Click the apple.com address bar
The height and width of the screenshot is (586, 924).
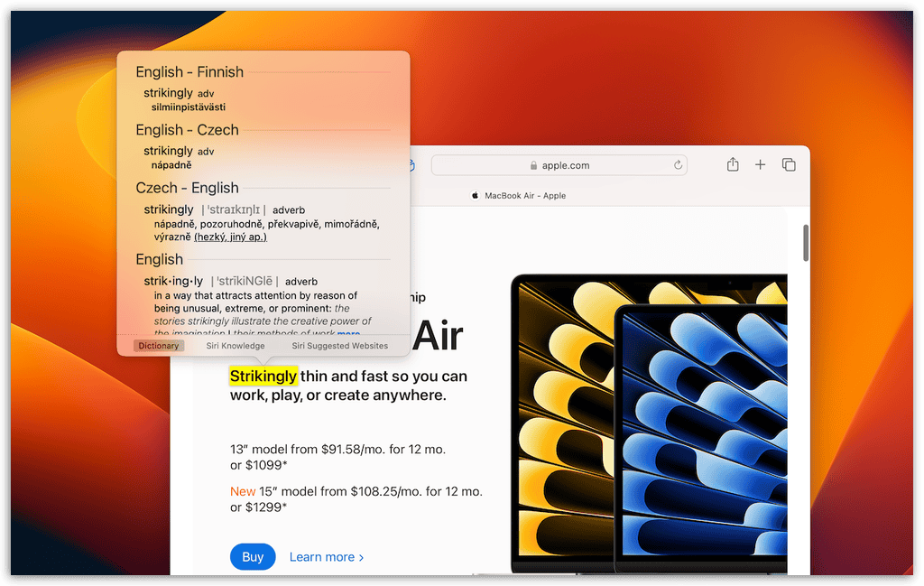click(x=559, y=165)
